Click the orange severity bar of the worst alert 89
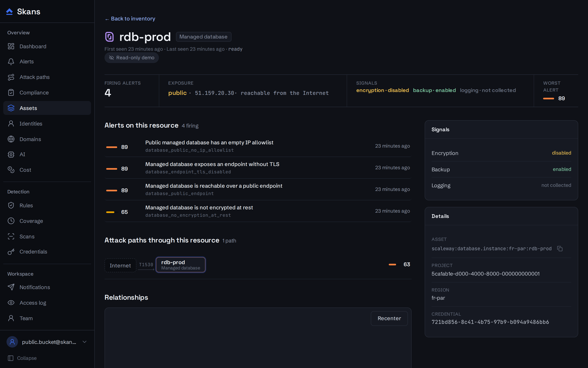Screen dimensions: 588x368 548,98
